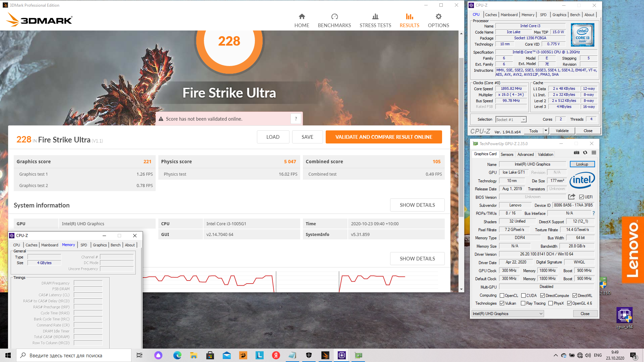Click the 3DMark results vertical scrollbar thumb
The width and height of the screenshot is (644, 362).
click(x=462, y=137)
